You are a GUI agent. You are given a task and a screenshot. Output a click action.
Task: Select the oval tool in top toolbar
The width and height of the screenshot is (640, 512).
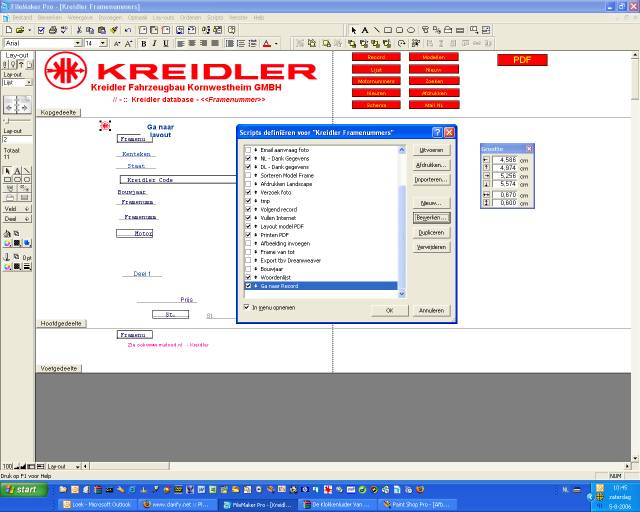click(x=411, y=30)
